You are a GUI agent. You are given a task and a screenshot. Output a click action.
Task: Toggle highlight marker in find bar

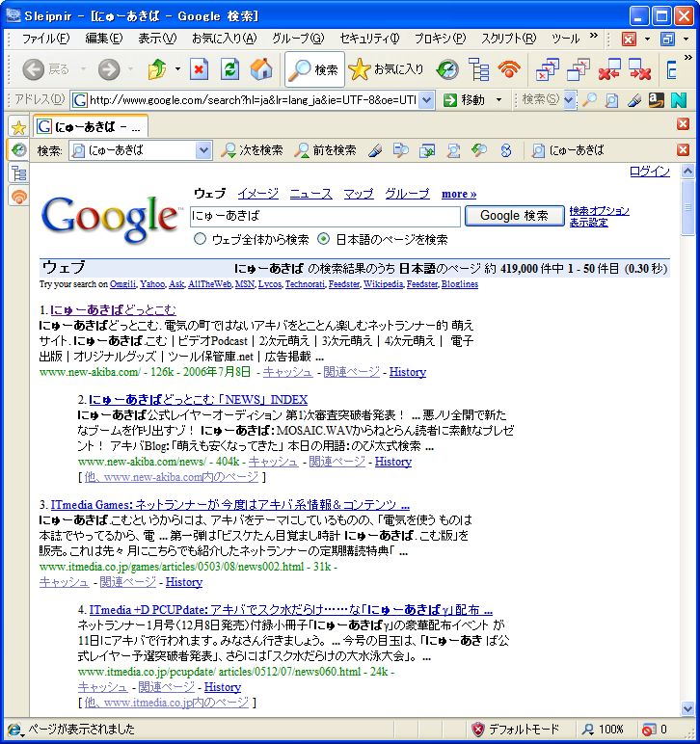click(x=375, y=150)
